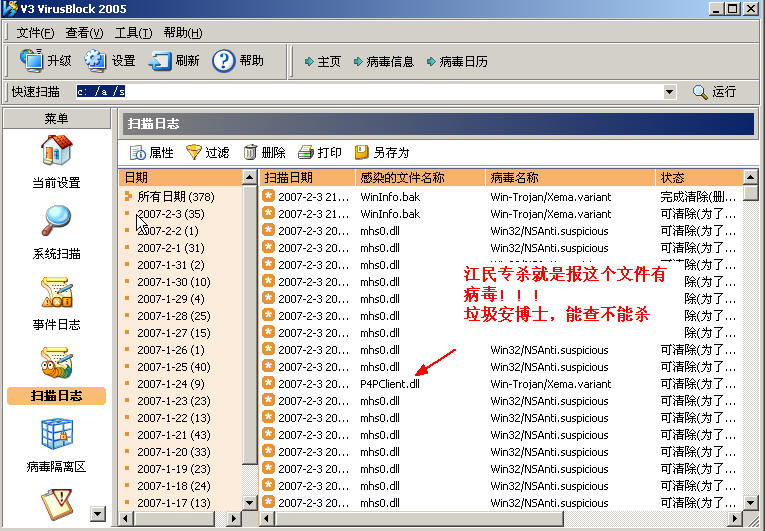The height and width of the screenshot is (531, 765).
Task: Select date 2007-2-3 (35)
Action: (x=171, y=214)
